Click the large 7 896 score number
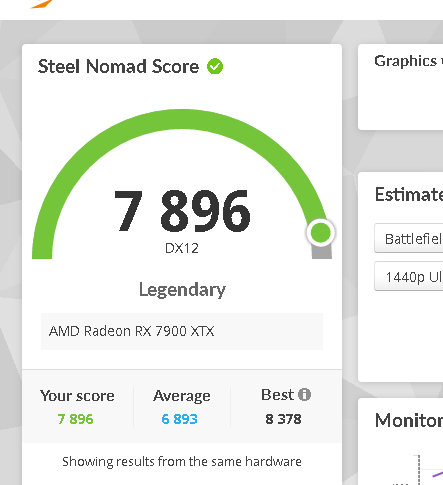The width and height of the screenshot is (443, 485). [x=182, y=211]
